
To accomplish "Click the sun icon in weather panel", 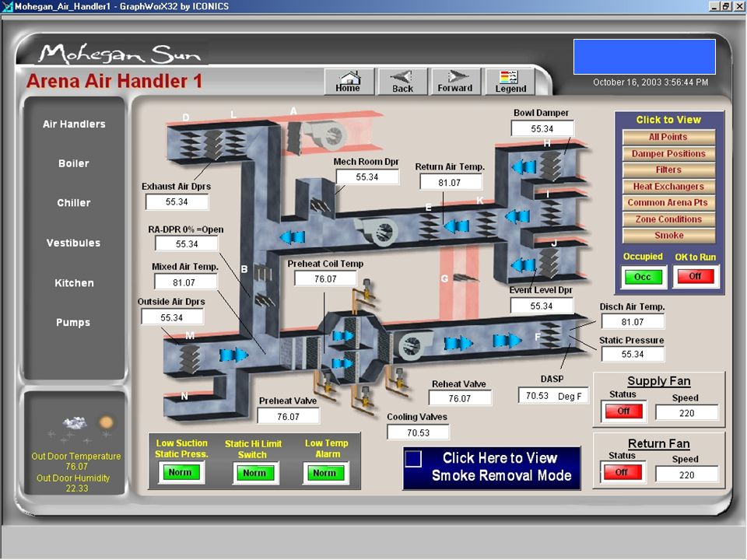I will (106, 422).
